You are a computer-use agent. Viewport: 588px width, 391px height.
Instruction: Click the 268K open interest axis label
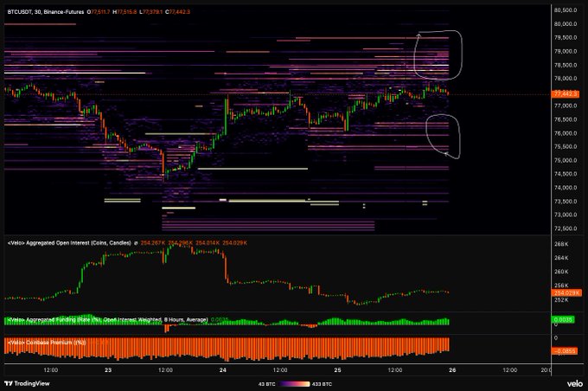(561, 244)
